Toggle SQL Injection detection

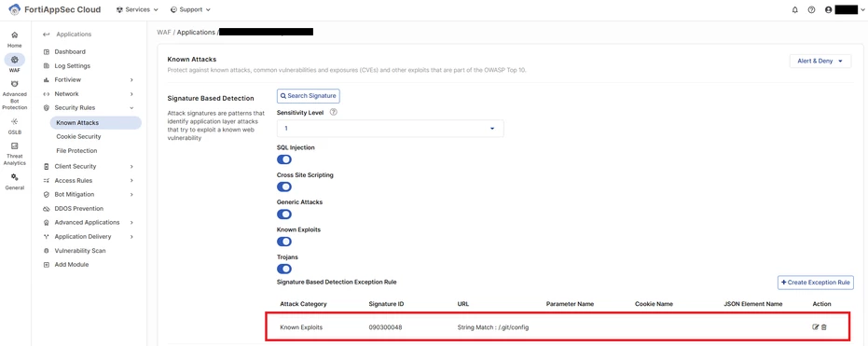(x=284, y=159)
